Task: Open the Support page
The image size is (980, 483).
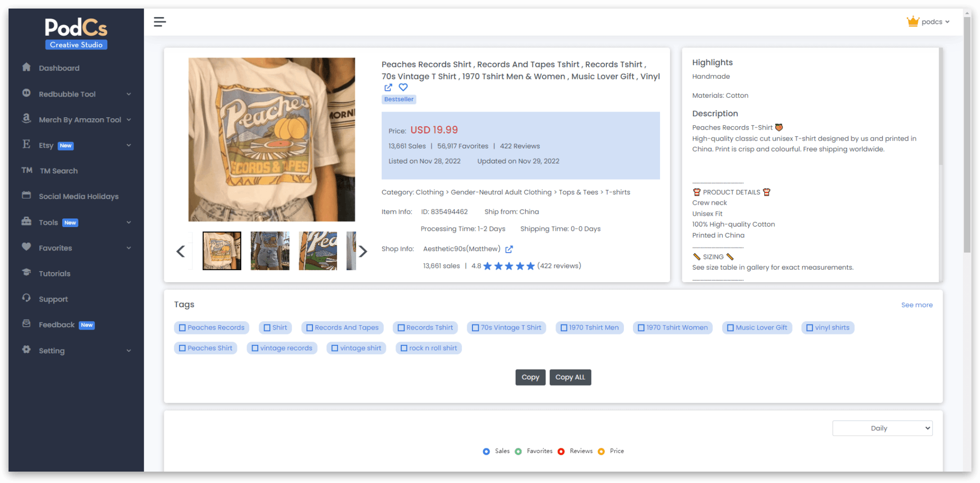Action: click(53, 299)
